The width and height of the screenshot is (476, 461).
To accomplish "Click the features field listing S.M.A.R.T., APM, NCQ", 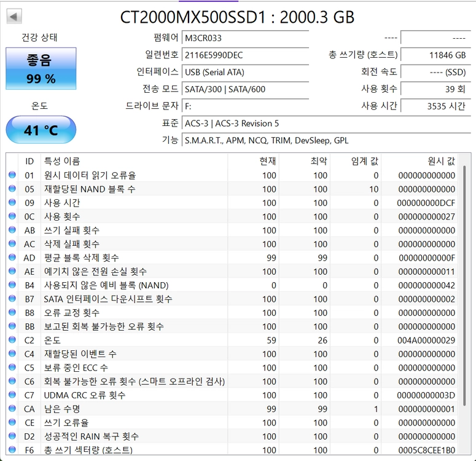I will tap(326, 140).
